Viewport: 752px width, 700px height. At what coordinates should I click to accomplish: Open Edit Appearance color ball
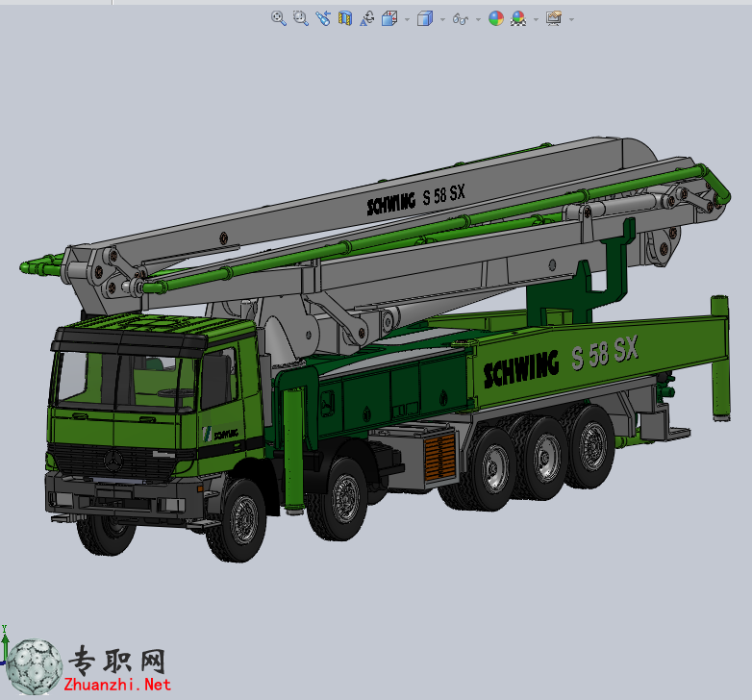click(496, 18)
